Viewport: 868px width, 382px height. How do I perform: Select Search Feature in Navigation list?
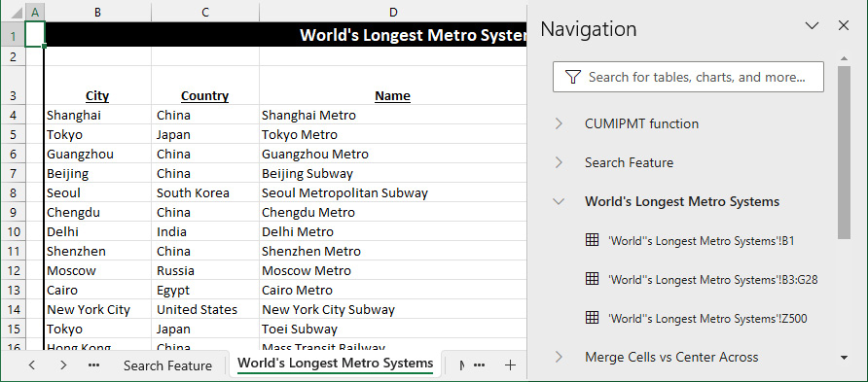coord(629,162)
